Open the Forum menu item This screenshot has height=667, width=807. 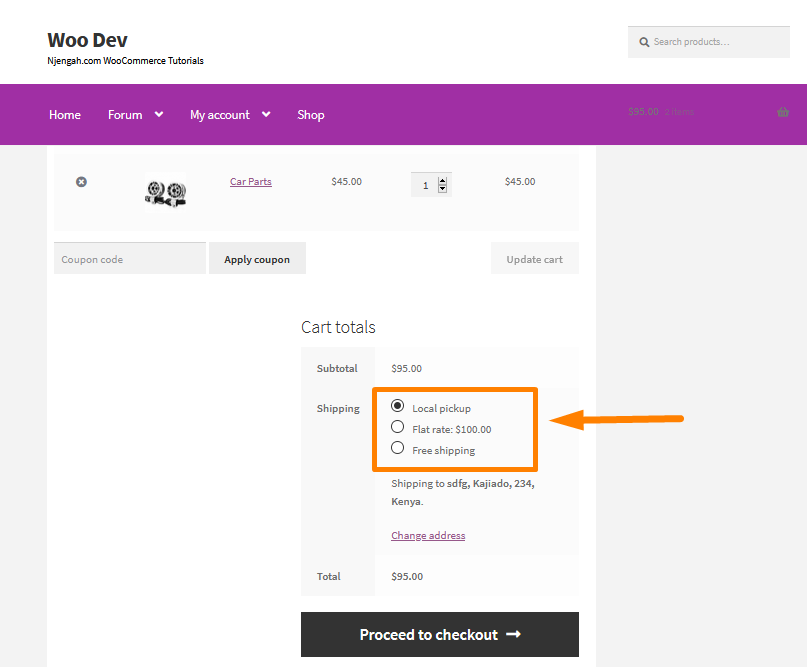tap(125, 115)
